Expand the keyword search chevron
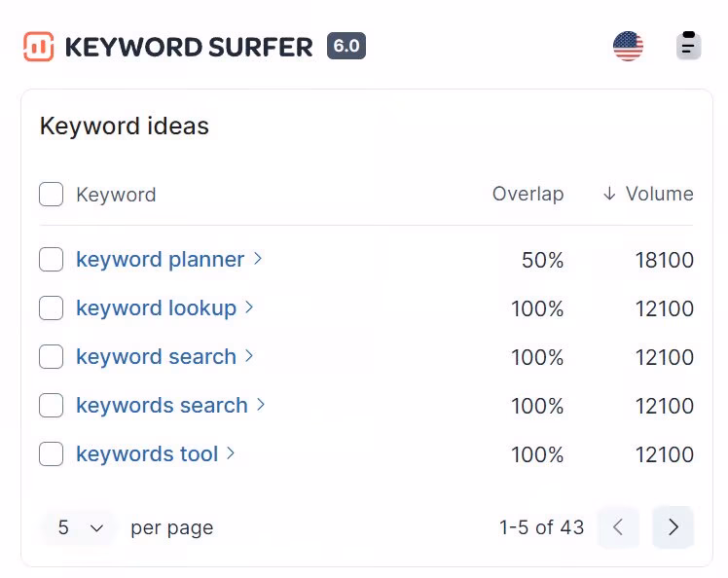Viewport: 728px width, 578px height. (x=249, y=356)
